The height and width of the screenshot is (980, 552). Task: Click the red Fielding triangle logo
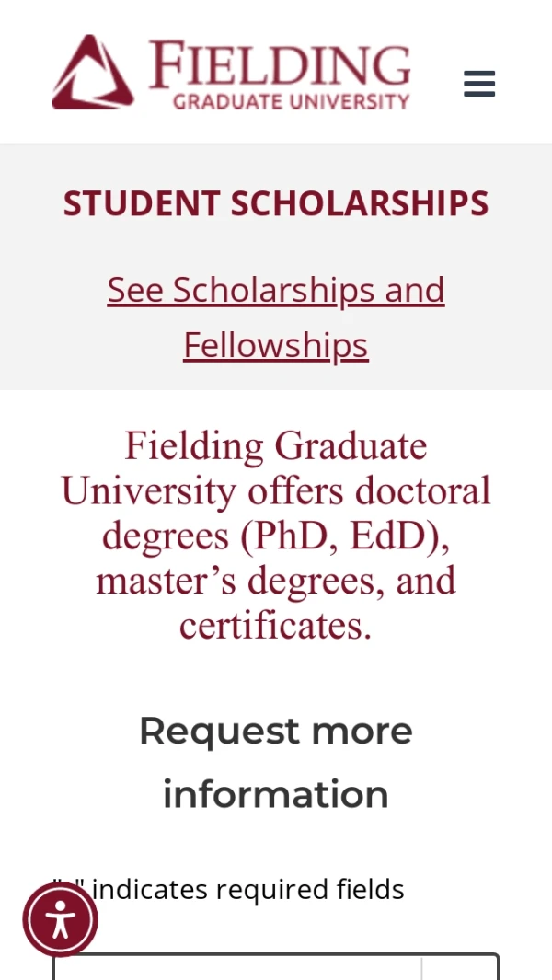point(92,72)
